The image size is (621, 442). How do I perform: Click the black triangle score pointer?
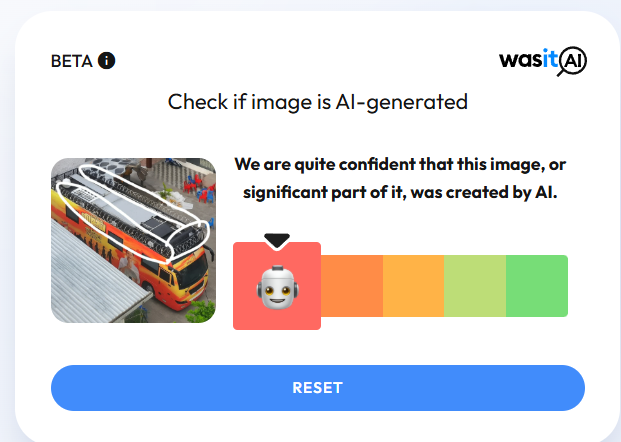point(277,240)
